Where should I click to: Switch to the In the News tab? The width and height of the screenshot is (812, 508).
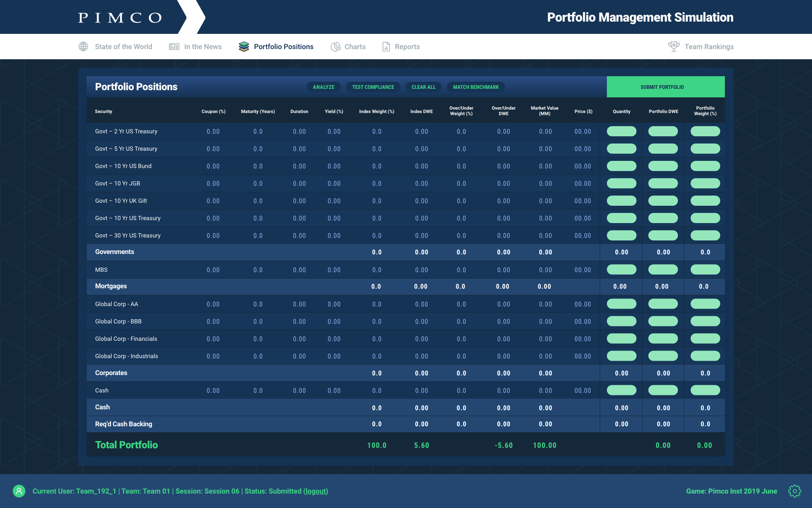(195, 47)
